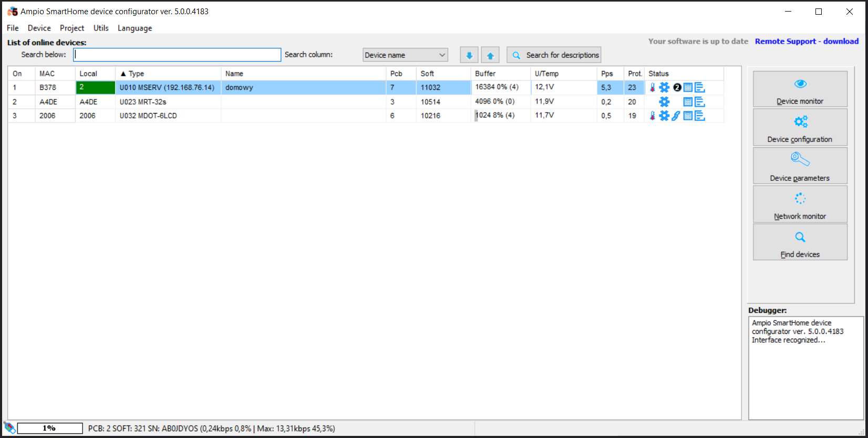Click chain link icon in U032 MDOT-6LCD row

click(x=676, y=116)
